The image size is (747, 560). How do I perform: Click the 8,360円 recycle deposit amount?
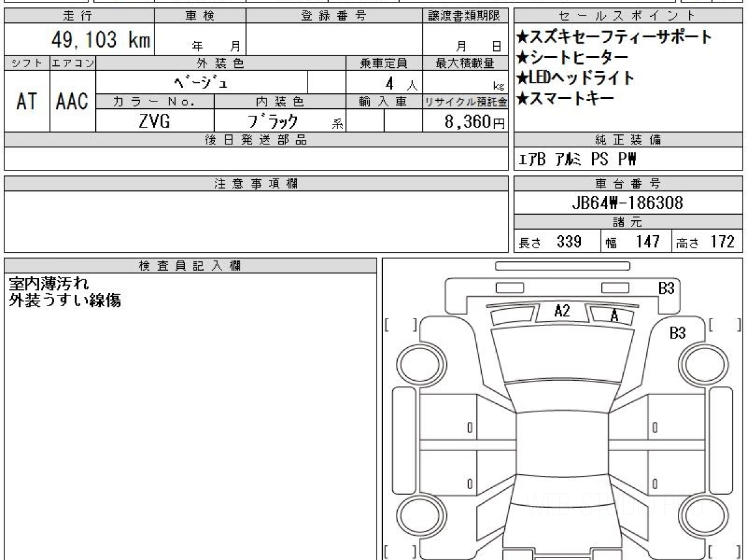tap(475, 121)
